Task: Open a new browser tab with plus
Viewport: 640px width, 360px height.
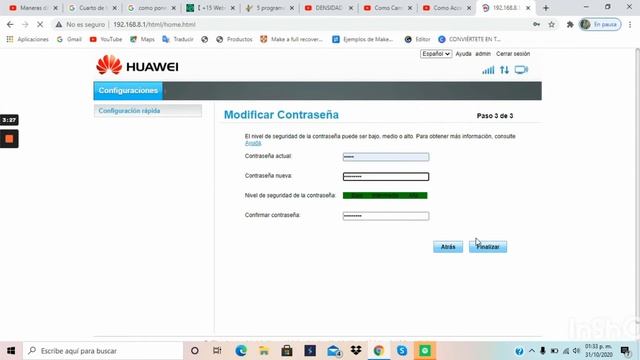Action: coord(546,8)
